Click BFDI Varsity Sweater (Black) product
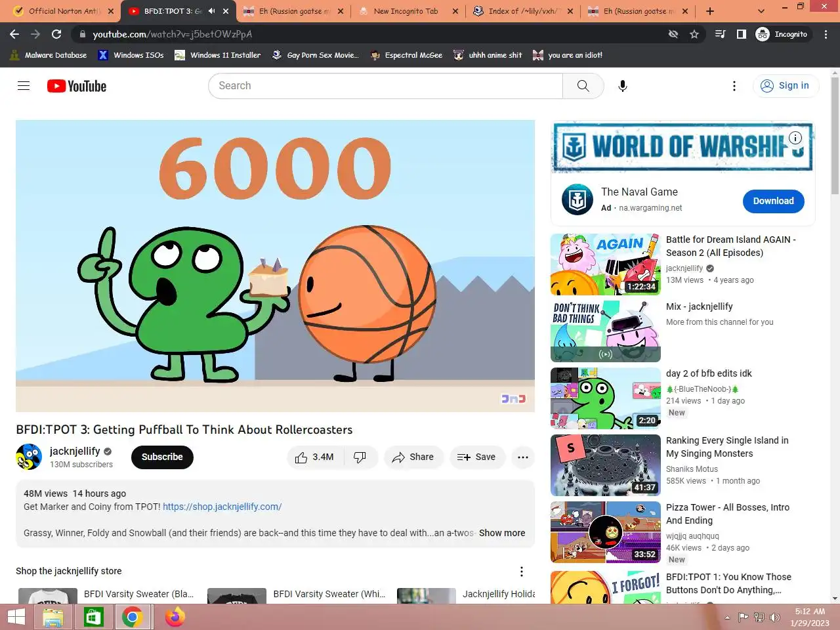Viewport: 840px width, 630px height. (138, 594)
